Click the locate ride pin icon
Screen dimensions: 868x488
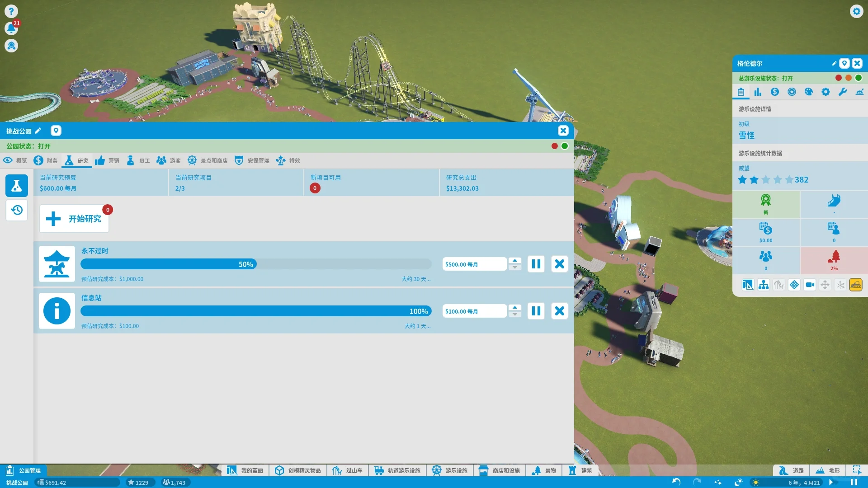[844, 63]
